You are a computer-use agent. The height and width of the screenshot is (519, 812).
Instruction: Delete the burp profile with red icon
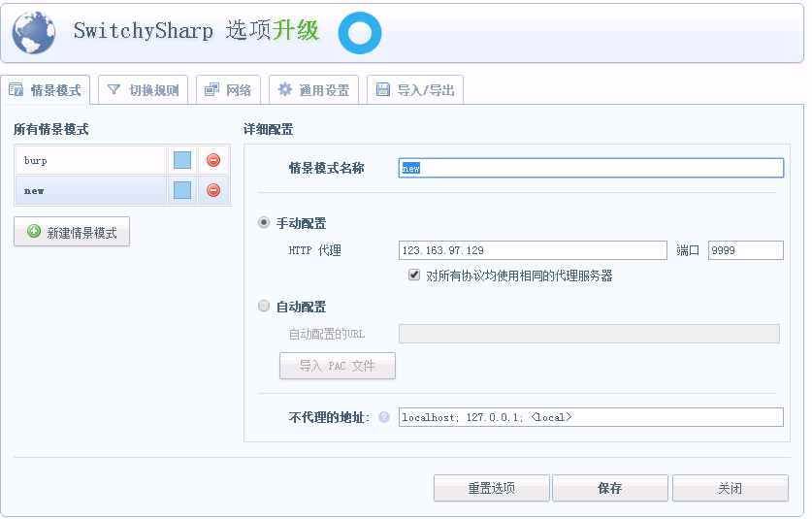pos(213,160)
